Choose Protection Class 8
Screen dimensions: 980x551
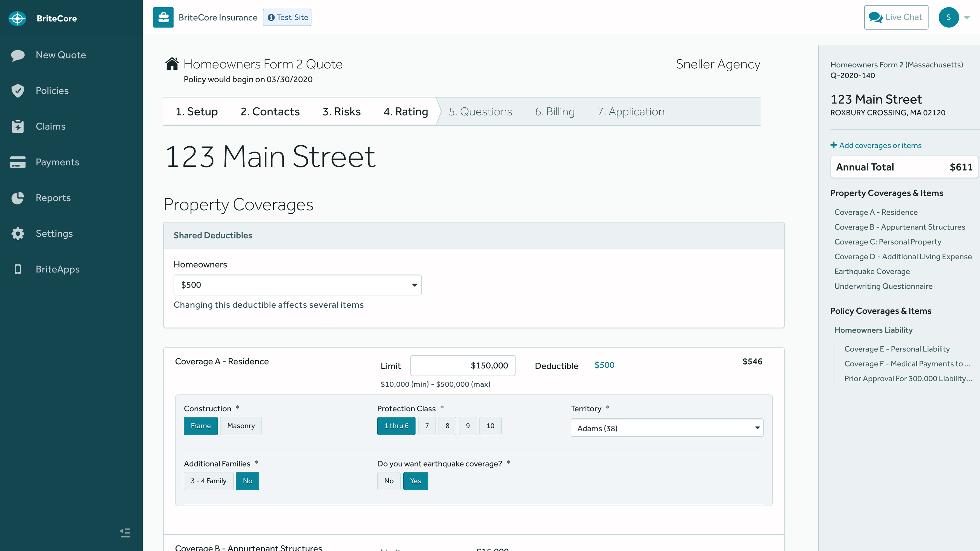tap(447, 426)
